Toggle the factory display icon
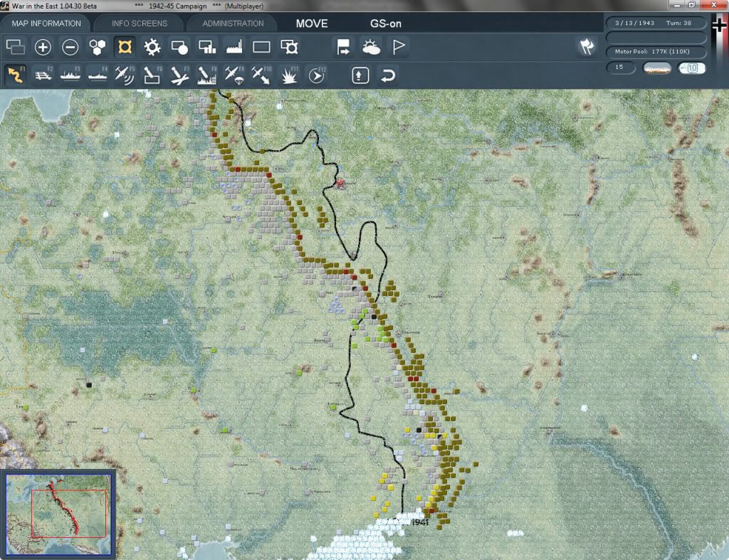The width and height of the screenshot is (729, 560). point(234,47)
